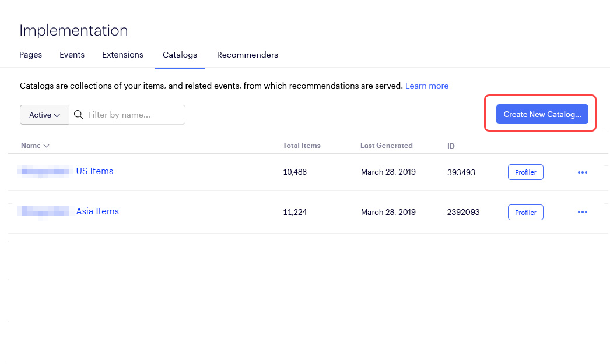Viewport: 610px width, 364px height.
Task: Expand the Active status filter dropdown
Action: coord(44,115)
